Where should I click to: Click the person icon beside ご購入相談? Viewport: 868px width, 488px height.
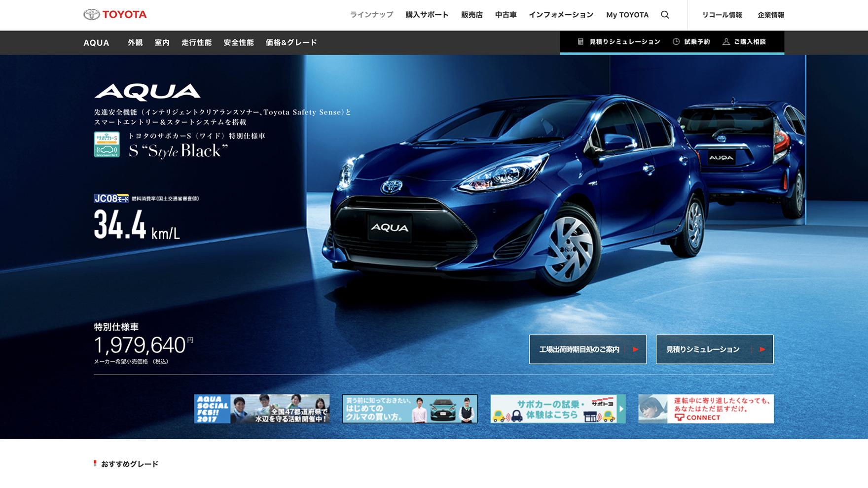click(726, 42)
